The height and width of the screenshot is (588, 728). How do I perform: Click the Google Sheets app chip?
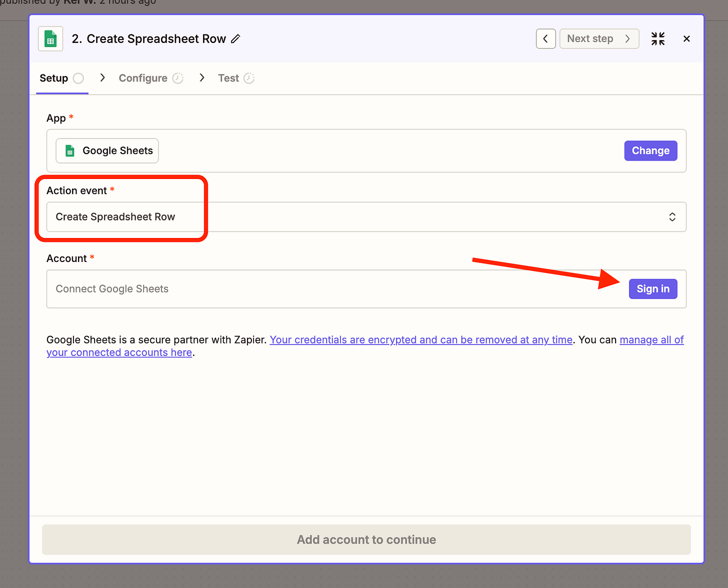click(x=107, y=150)
